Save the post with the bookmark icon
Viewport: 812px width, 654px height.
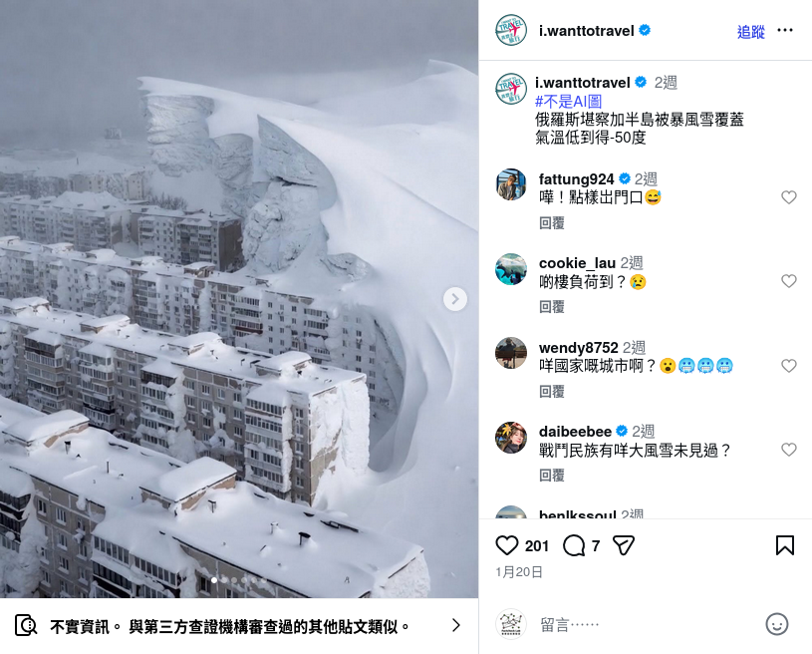point(785,545)
